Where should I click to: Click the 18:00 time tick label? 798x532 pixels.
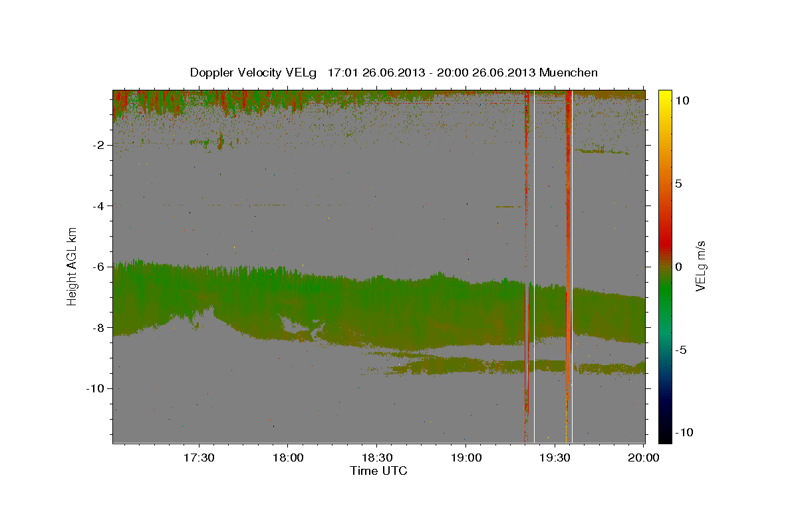pyautogui.click(x=288, y=458)
